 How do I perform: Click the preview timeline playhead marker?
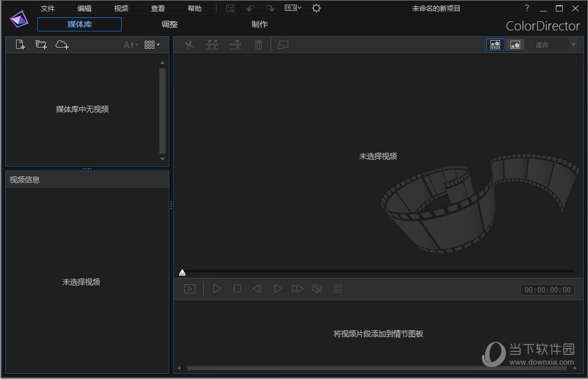click(182, 273)
